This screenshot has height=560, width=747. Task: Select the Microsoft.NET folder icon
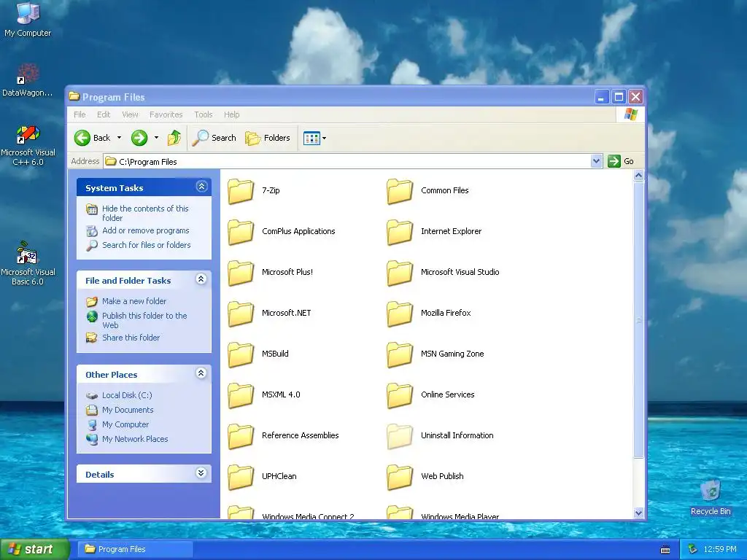click(241, 314)
